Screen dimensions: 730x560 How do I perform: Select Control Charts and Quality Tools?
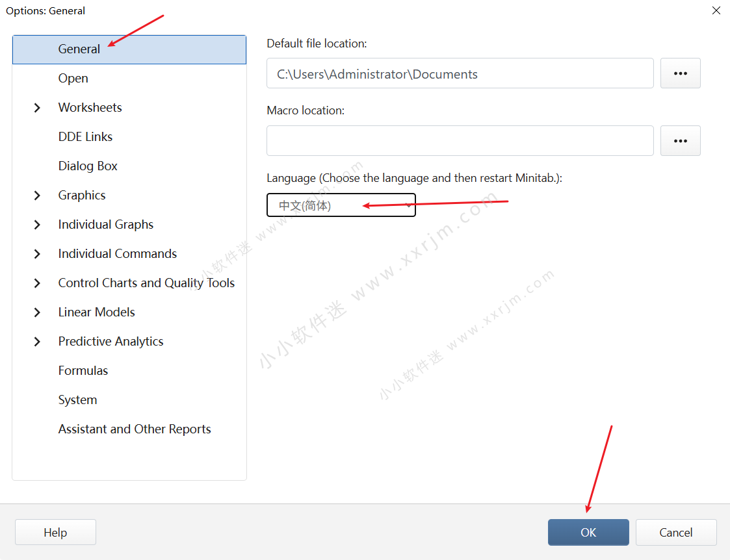coord(146,283)
